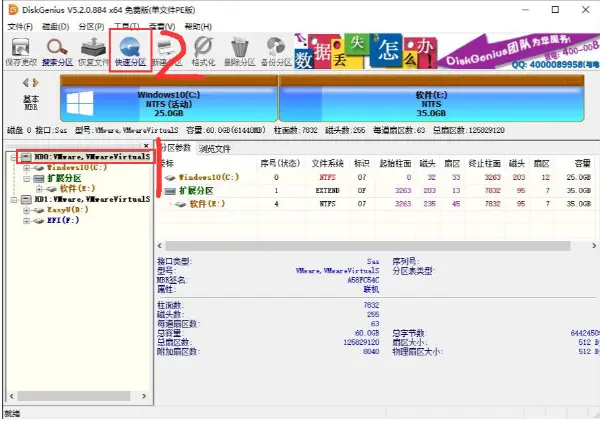This screenshot has width=600, height=421.
Task: Select 软件(E:) row in partition table
Action: tap(378, 204)
